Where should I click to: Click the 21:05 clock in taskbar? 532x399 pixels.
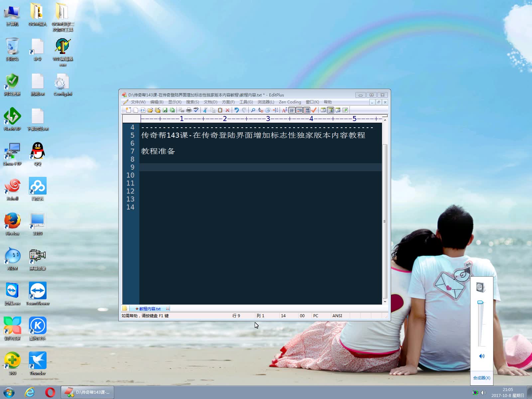(508, 389)
